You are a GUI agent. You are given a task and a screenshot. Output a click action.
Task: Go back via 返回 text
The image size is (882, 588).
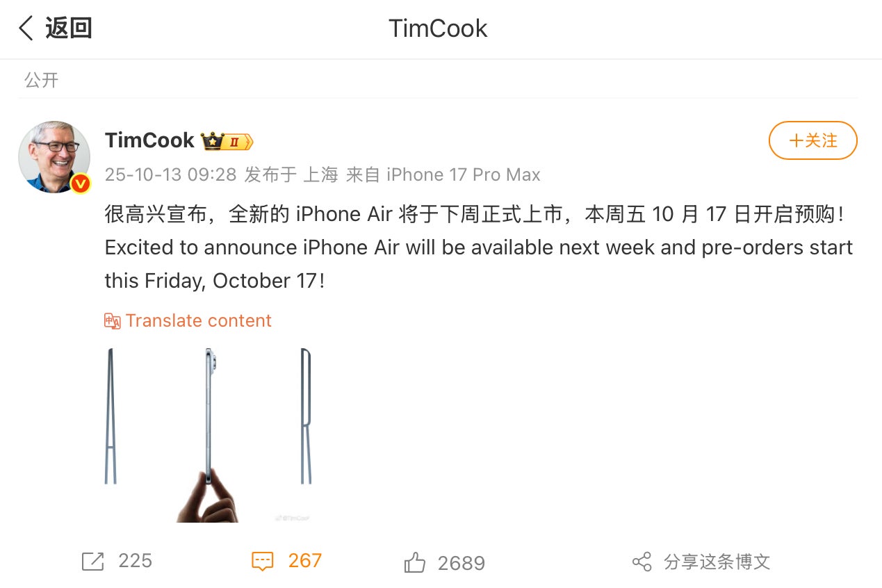[x=69, y=28]
